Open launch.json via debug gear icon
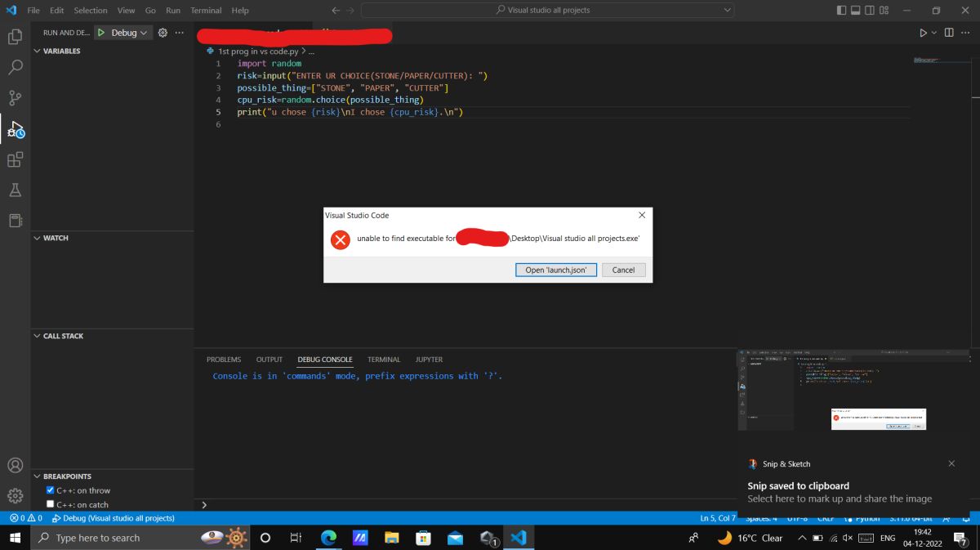Screen dimensions: 980x550 [x=163, y=33]
